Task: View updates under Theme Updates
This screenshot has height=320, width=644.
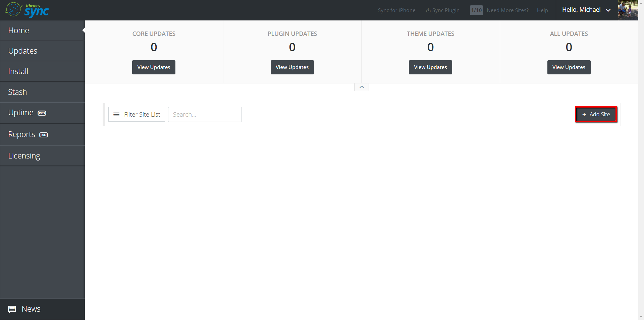Action: pos(430,67)
